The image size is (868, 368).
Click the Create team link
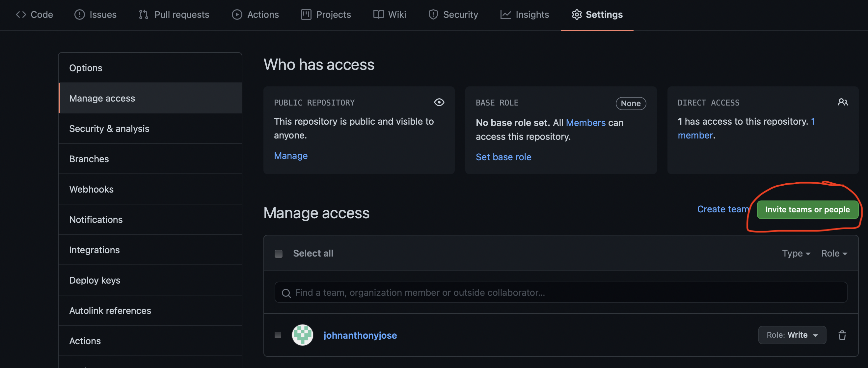(722, 209)
